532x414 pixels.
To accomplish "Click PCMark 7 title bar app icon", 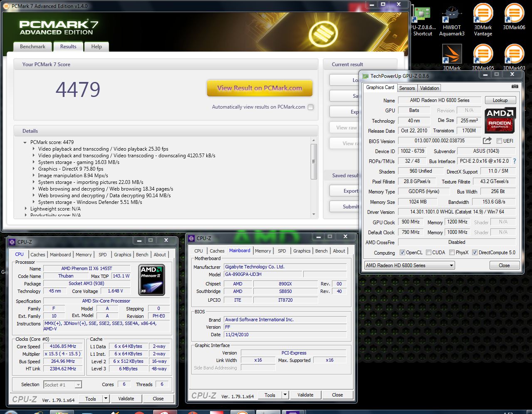I will (x=6, y=6).
